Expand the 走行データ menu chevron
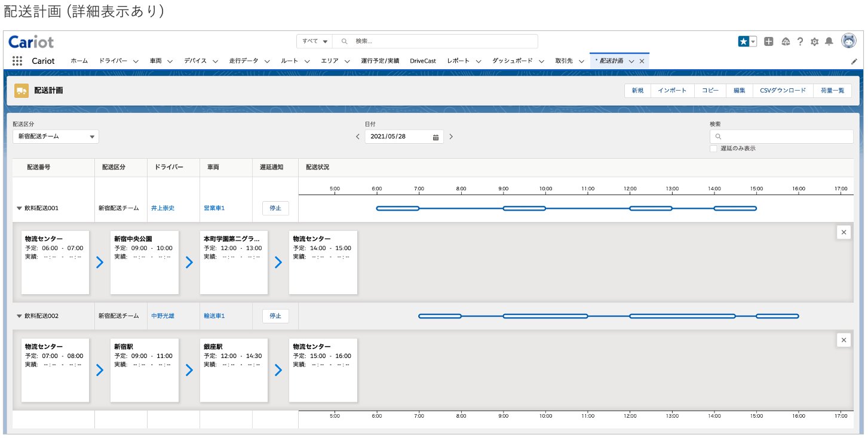This screenshot has width=868, height=438. coord(267,61)
